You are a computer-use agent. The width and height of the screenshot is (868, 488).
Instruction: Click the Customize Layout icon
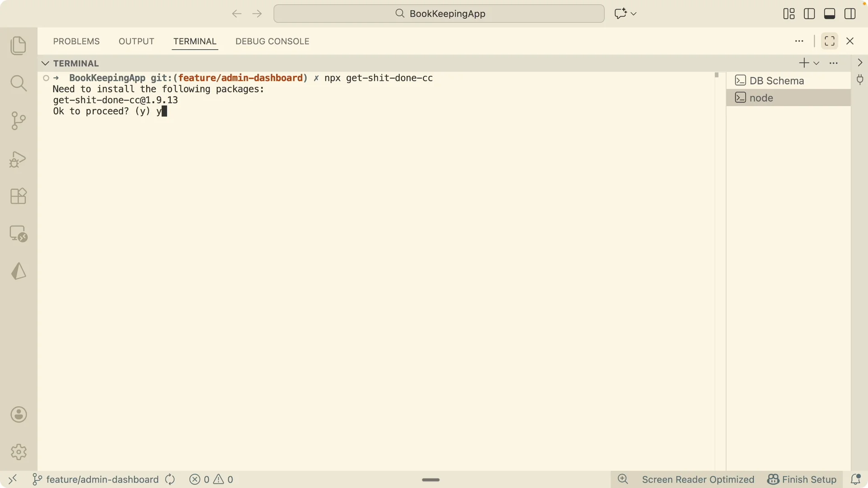click(x=789, y=14)
